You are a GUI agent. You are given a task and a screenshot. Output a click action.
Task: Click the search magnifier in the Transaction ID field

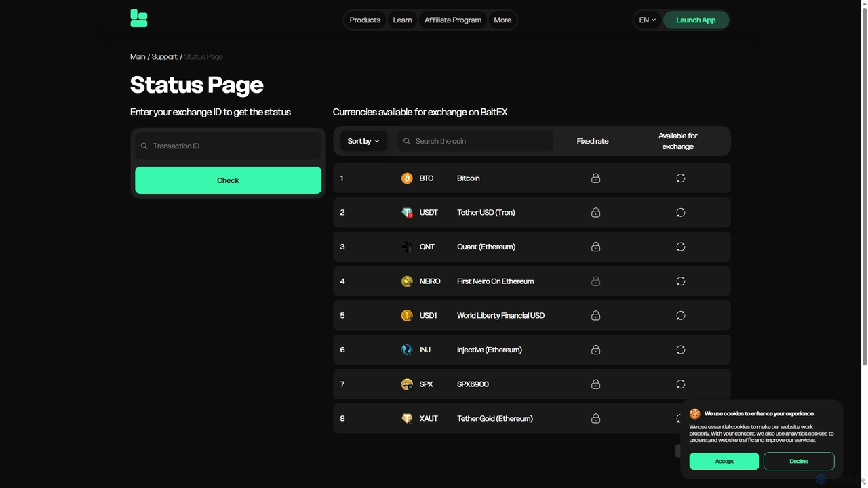(144, 146)
